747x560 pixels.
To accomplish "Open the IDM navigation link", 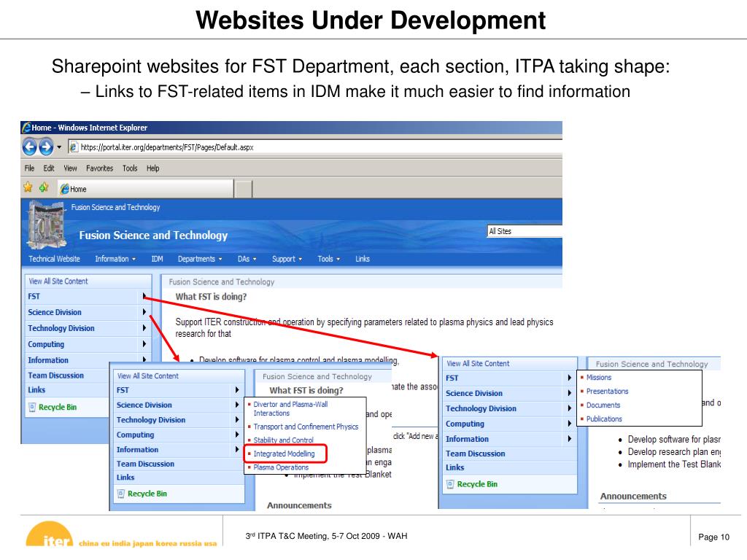I will pos(158,259).
